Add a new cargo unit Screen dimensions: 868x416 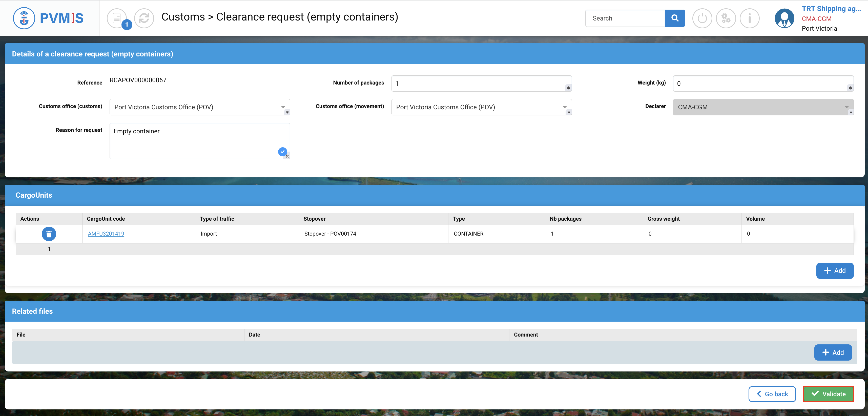click(x=835, y=271)
